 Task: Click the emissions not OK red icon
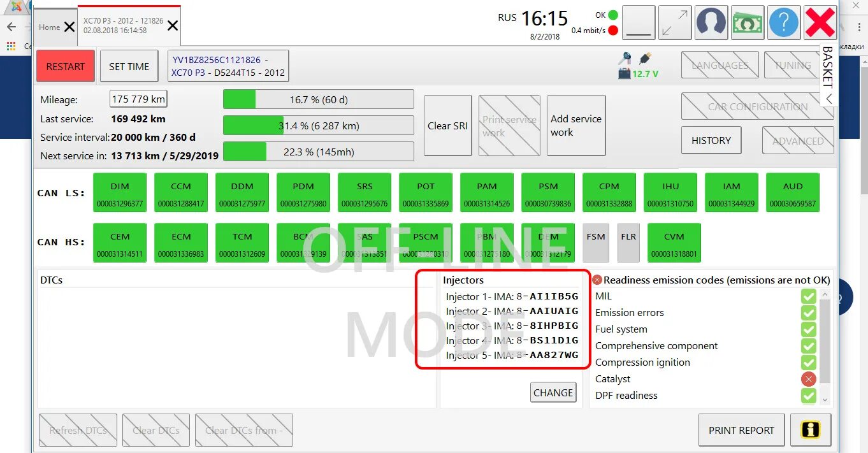597,280
